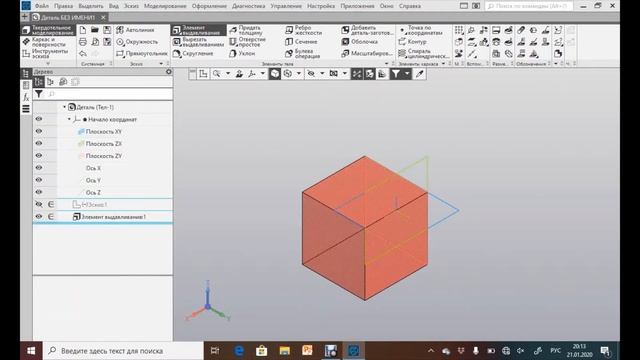
Task: Toggle visibility of Плоскость XY
Action: pos(39,131)
